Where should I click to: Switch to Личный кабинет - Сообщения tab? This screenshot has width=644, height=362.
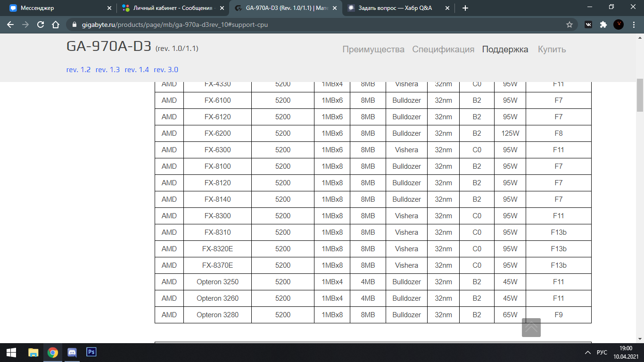[173, 8]
